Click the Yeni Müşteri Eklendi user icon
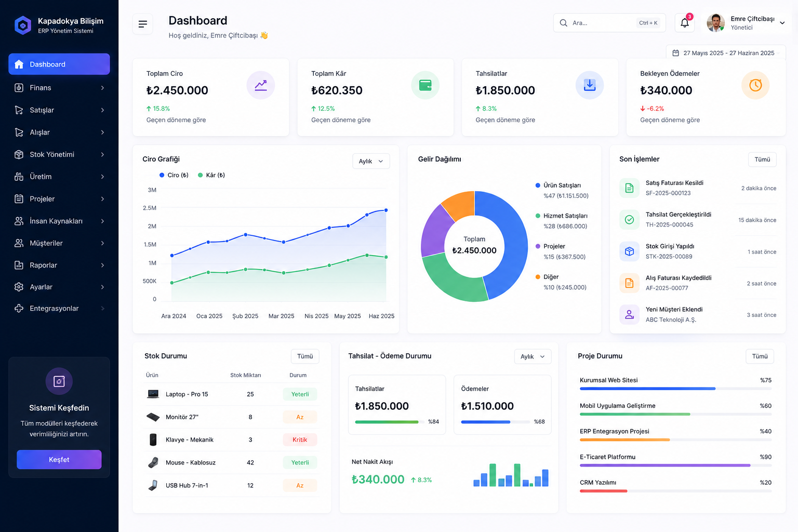Viewport: 798px width, 532px height. coord(629,314)
